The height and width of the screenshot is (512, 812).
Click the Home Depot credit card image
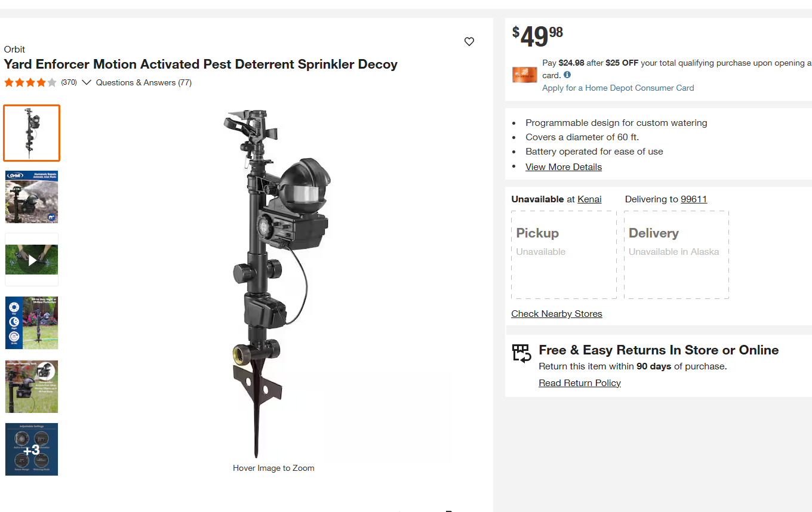[x=525, y=75]
